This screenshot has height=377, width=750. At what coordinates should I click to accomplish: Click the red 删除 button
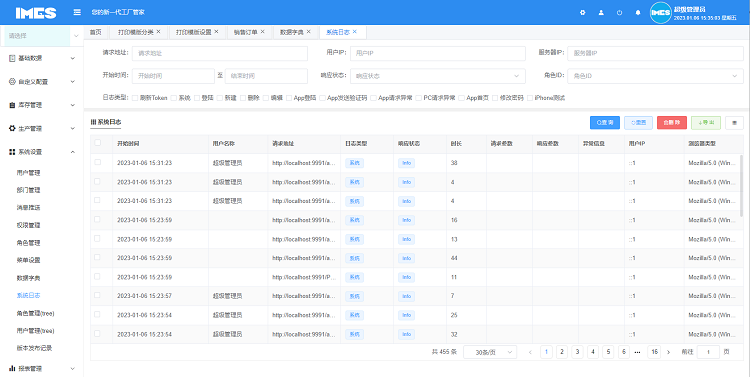point(672,122)
